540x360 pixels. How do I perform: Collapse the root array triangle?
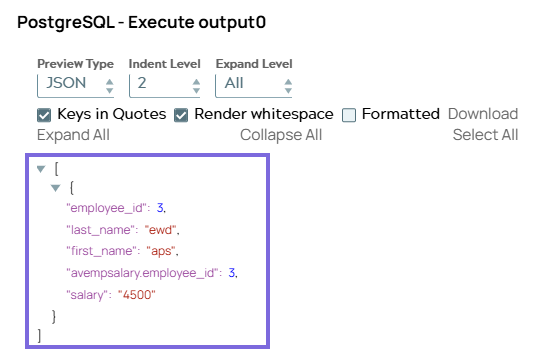pyautogui.click(x=41, y=169)
